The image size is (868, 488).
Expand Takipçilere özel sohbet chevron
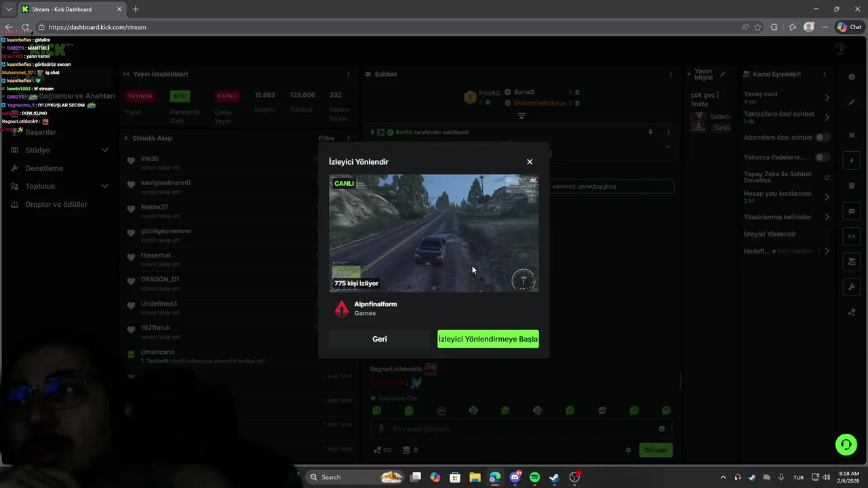tap(827, 117)
